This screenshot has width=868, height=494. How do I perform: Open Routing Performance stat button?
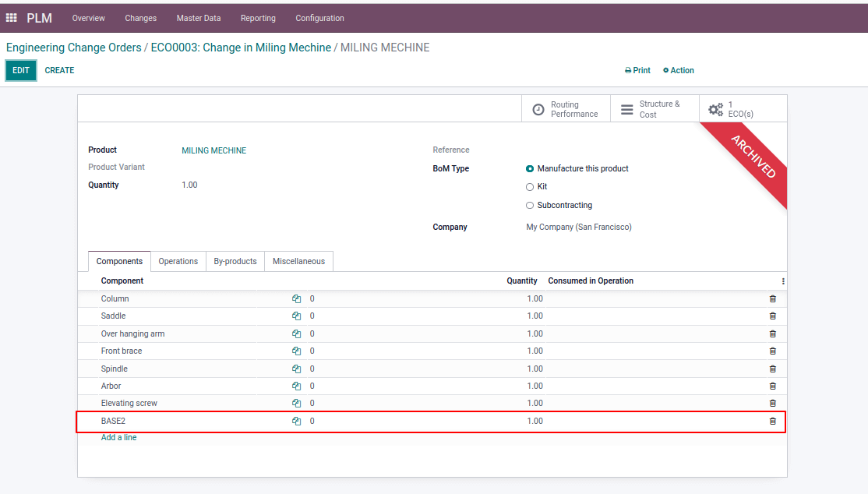[x=566, y=108]
